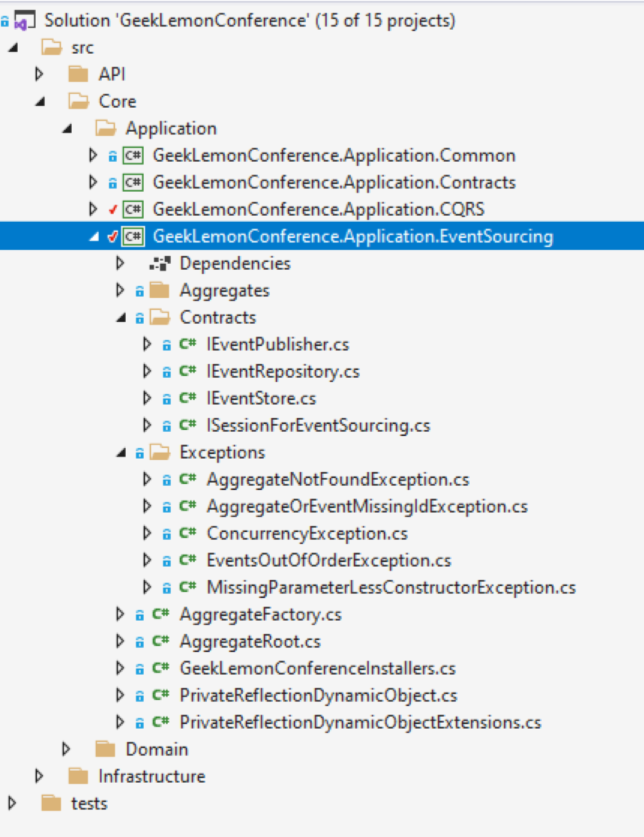The image size is (644, 837).
Task: Select GeekLemonConferenceInstallers.cs file
Action: pos(318,668)
